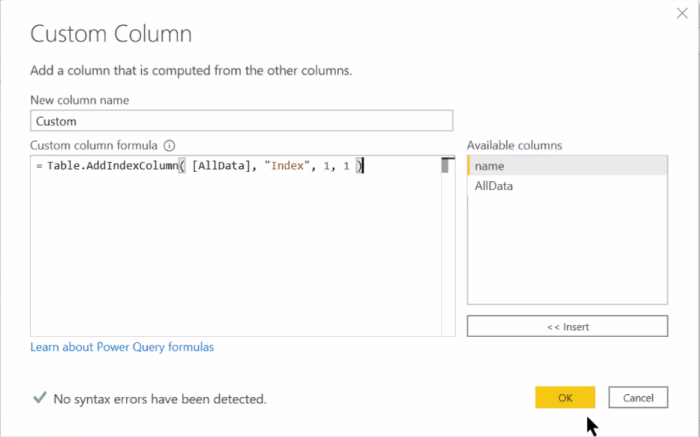
Task: Click the Insert button
Action: coord(567,326)
